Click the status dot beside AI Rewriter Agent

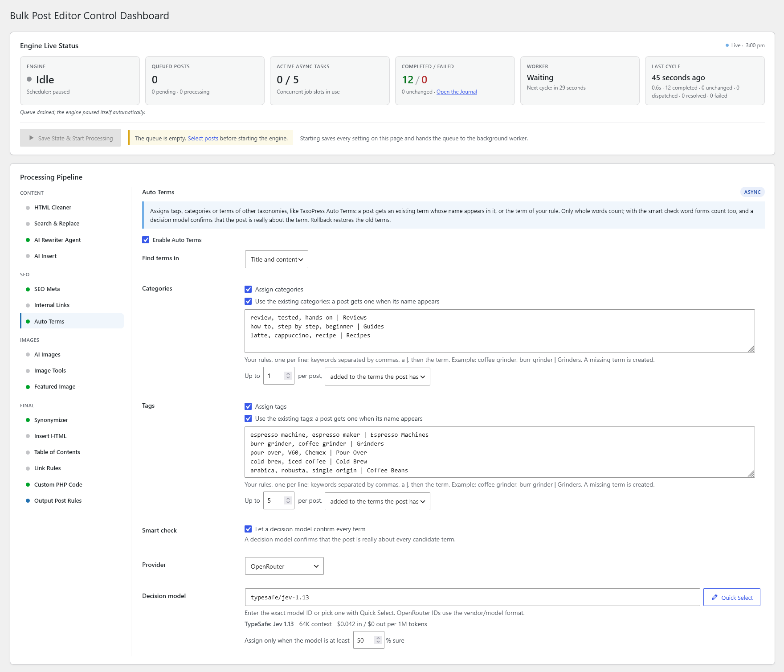point(28,240)
